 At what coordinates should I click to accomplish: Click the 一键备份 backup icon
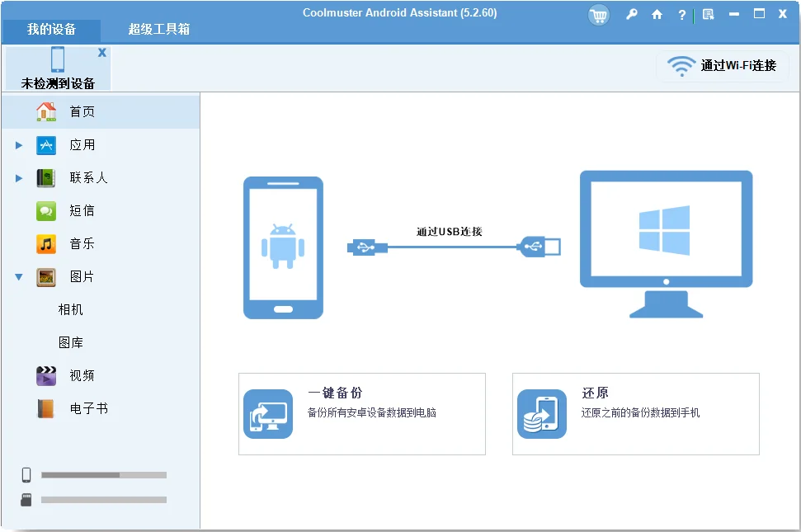click(267, 414)
